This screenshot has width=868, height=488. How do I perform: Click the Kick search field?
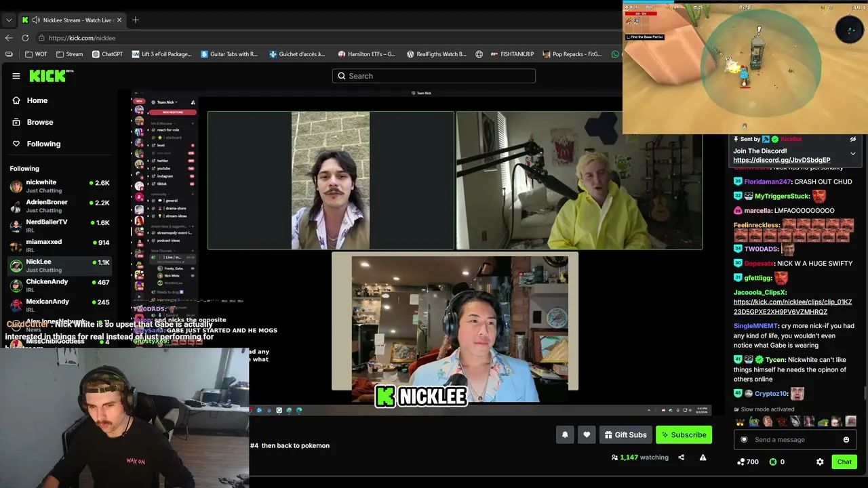coord(434,76)
